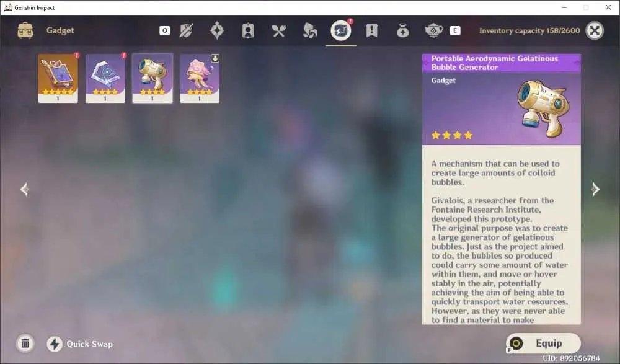Click the Portable Aerodynamic Gelatinous Bubble Generator title
Screen dimensions: 620x364
494,63
